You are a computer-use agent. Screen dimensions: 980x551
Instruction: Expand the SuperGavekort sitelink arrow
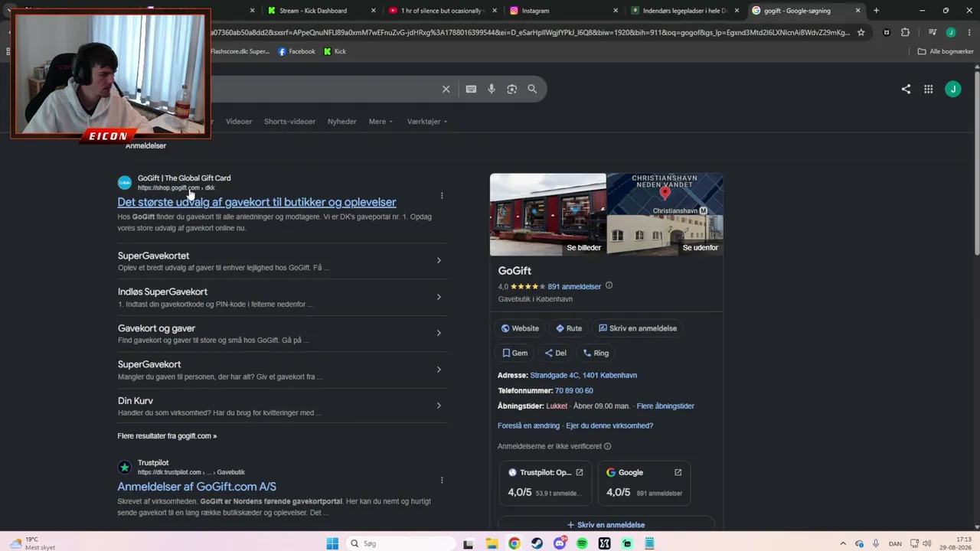point(439,370)
